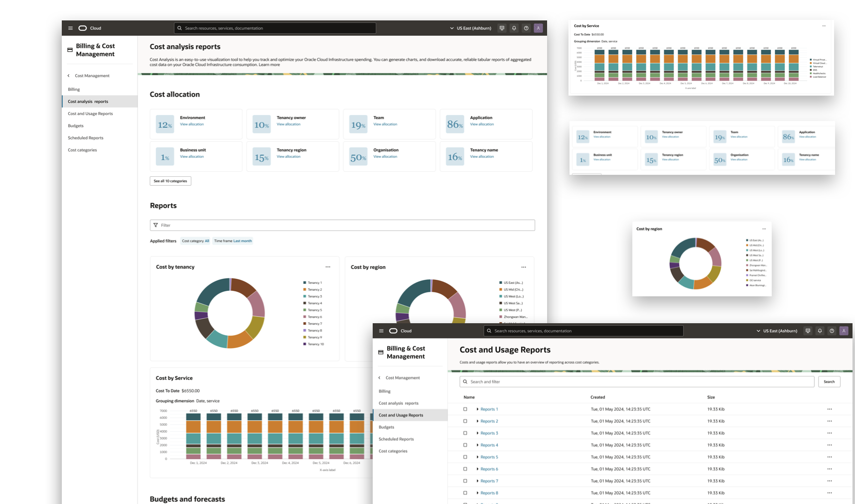Open US East (Ashburn) region dropdown in Cost analysis window
Viewport: 855px width, 504px height.
(x=470, y=28)
